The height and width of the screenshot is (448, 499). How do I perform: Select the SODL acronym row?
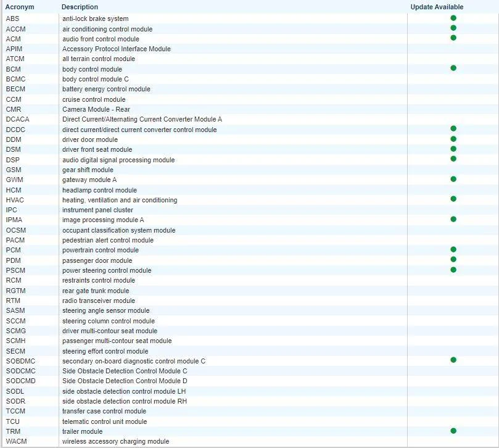click(15, 391)
